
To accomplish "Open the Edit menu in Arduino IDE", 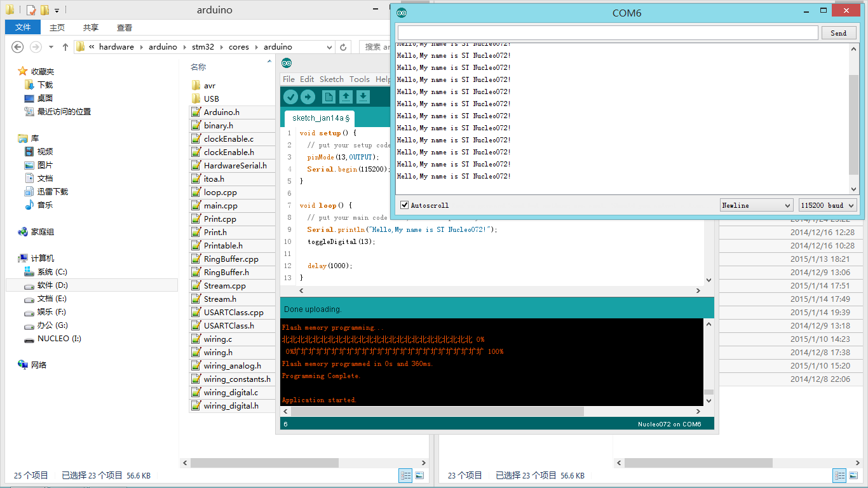I will click(x=307, y=79).
